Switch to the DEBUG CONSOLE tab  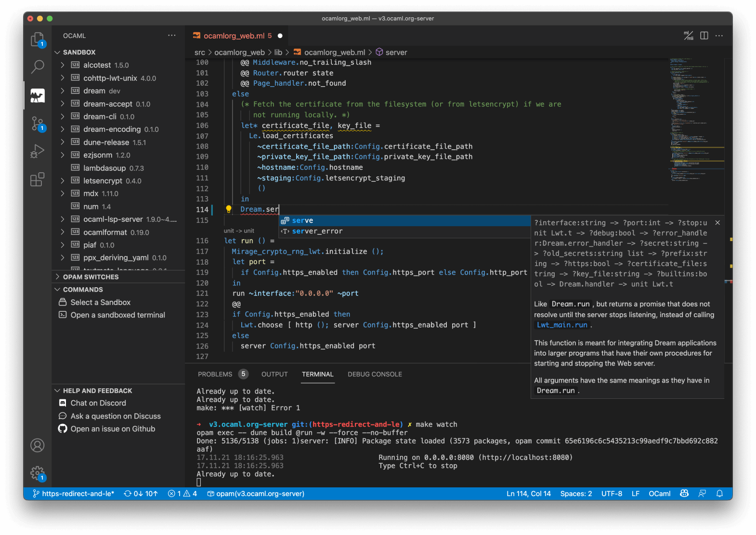click(x=375, y=374)
